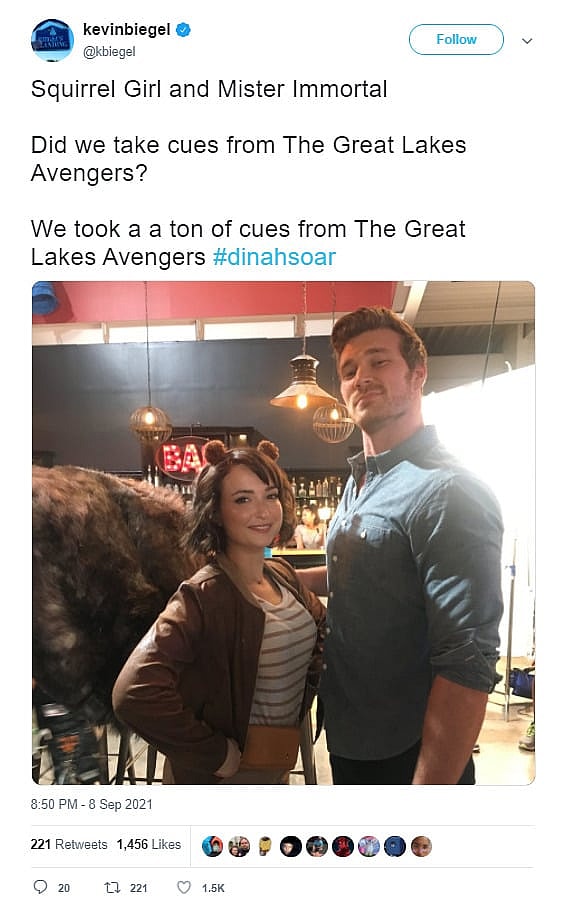Open the #dinahsoar hashtag link
This screenshot has width=570, height=907.
274,257
